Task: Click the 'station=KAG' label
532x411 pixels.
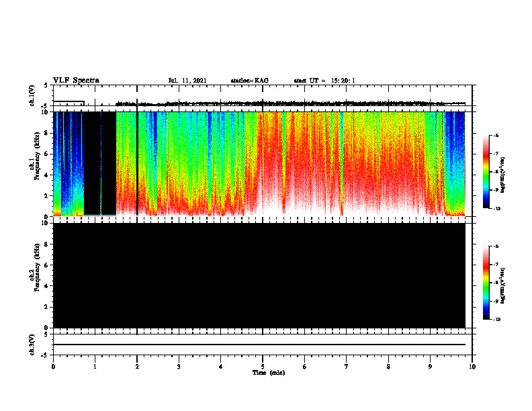Action: click(x=249, y=81)
